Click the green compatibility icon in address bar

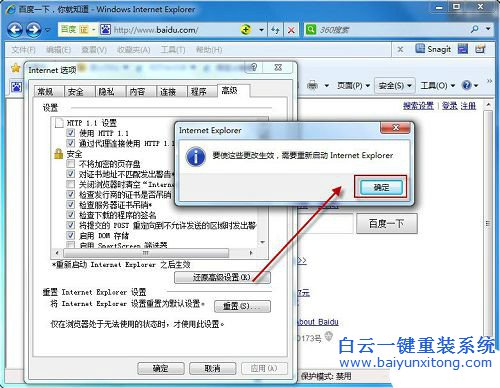246,30
